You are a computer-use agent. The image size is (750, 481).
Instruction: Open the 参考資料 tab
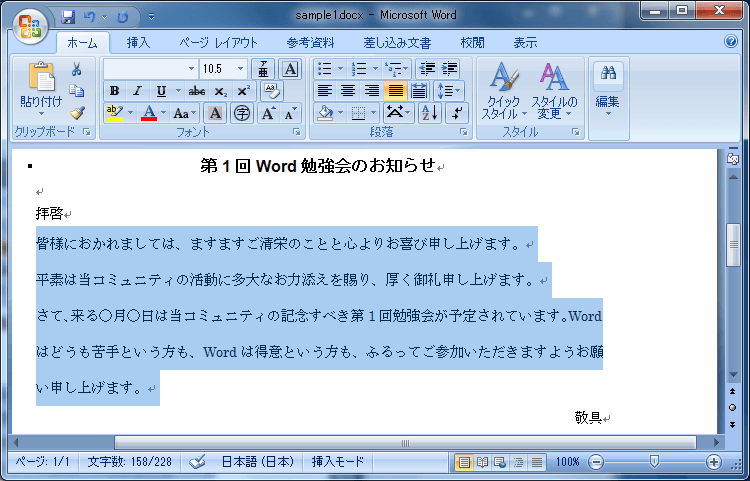click(x=310, y=43)
